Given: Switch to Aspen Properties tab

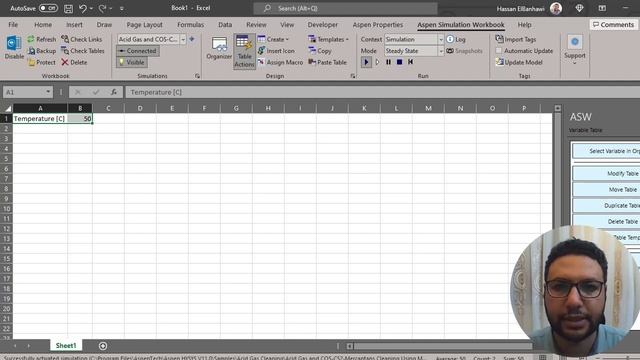Looking at the screenshot, I should pyautogui.click(x=378, y=24).
